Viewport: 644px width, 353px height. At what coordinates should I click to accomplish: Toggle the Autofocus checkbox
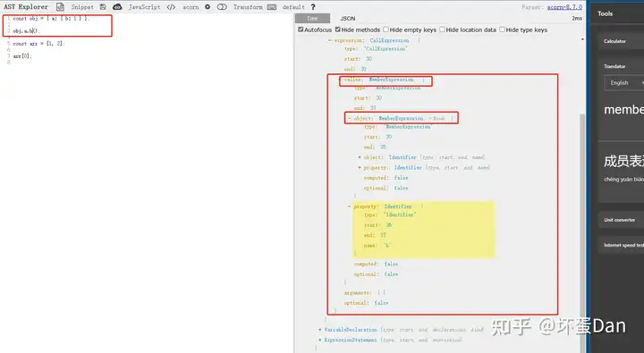(x=301, y=29)
